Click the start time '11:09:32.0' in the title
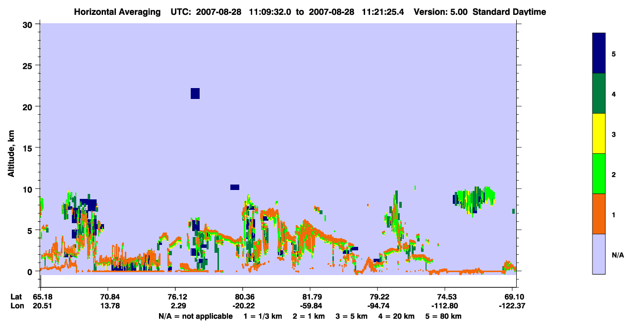 pos(271,12)
